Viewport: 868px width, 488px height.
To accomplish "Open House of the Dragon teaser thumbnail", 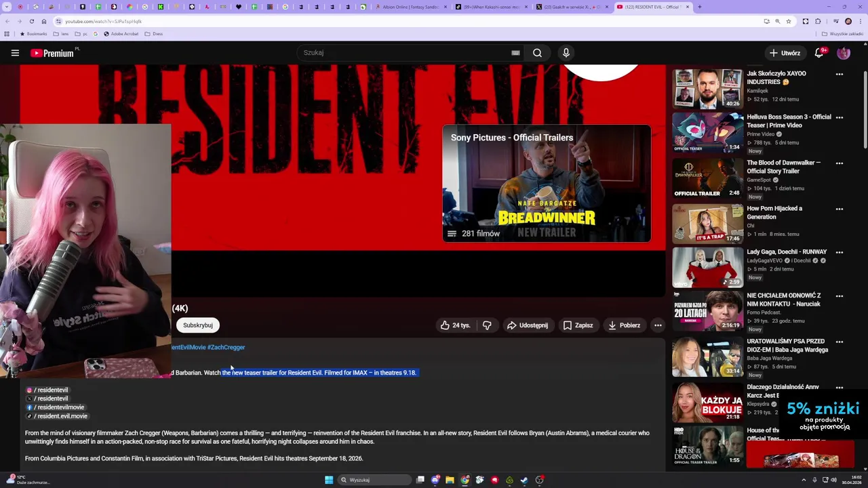I will [x=707, y=446].
